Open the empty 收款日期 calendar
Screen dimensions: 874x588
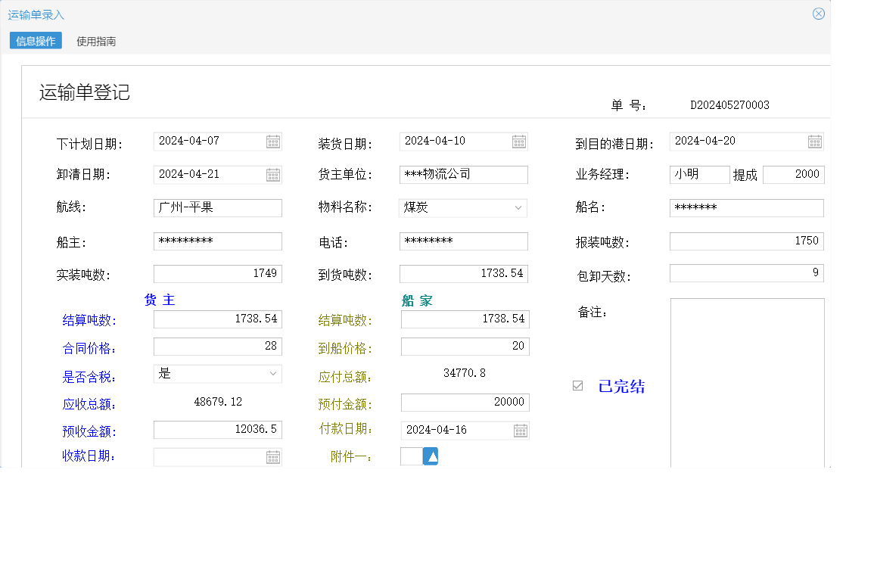(x=273, y=456)
